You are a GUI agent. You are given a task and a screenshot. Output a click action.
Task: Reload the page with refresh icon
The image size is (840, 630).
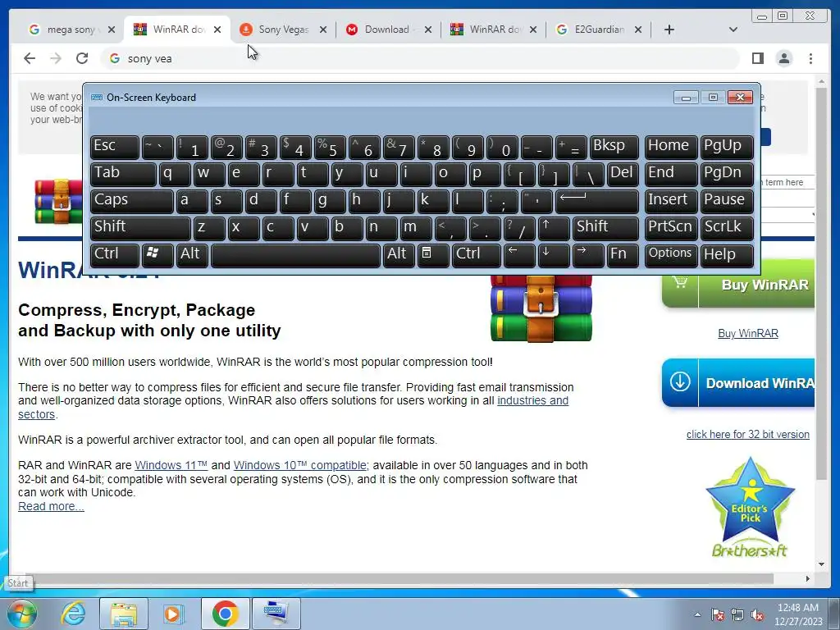[82, 58]
